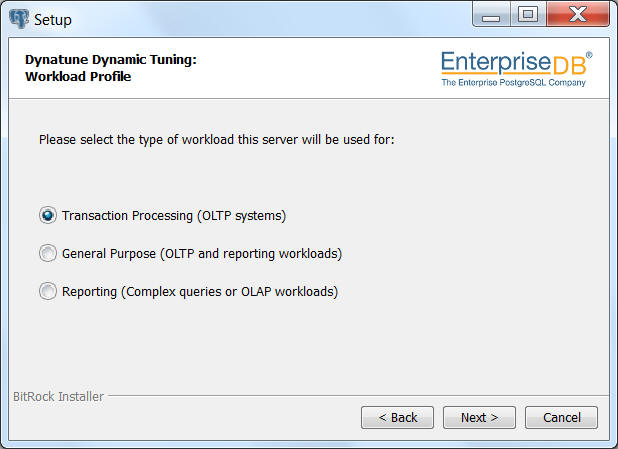
Task: Click the 'Transaction Processing (OLTP systems)' label
Action: coord(174,216)
